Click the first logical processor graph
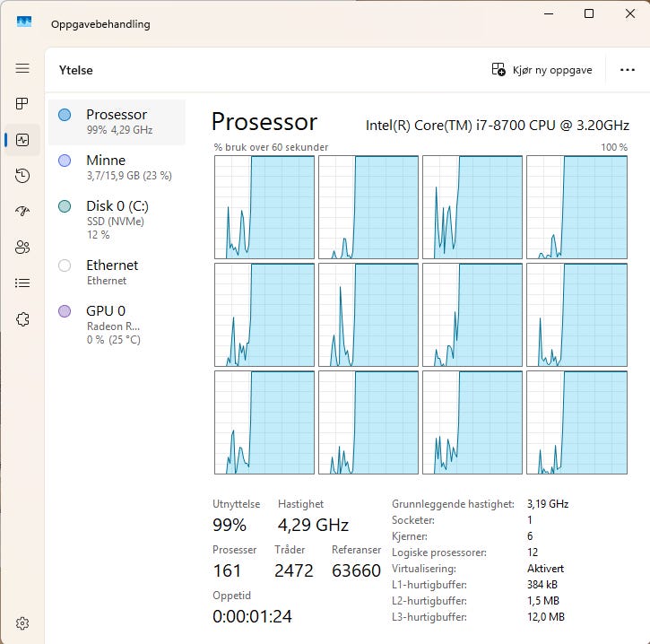Viewport: 650px width, 644px height. [264, 207]
